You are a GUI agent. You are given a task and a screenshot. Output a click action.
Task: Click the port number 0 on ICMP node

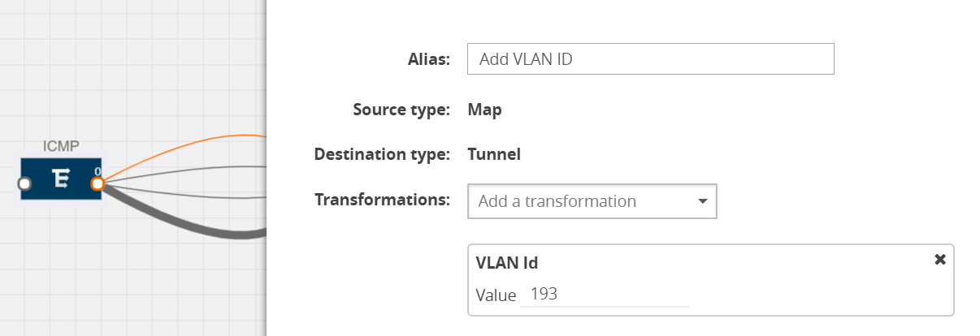[x=98, y=171]
